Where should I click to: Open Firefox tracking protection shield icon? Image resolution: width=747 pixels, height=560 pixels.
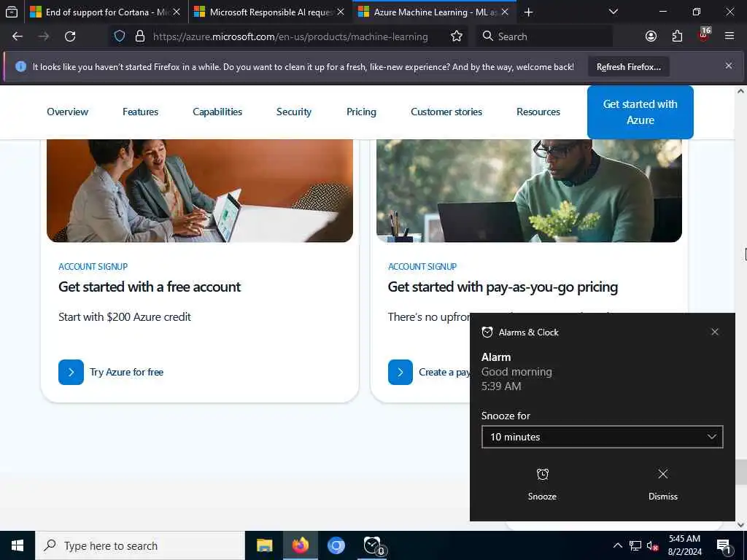tap(120, 36)
